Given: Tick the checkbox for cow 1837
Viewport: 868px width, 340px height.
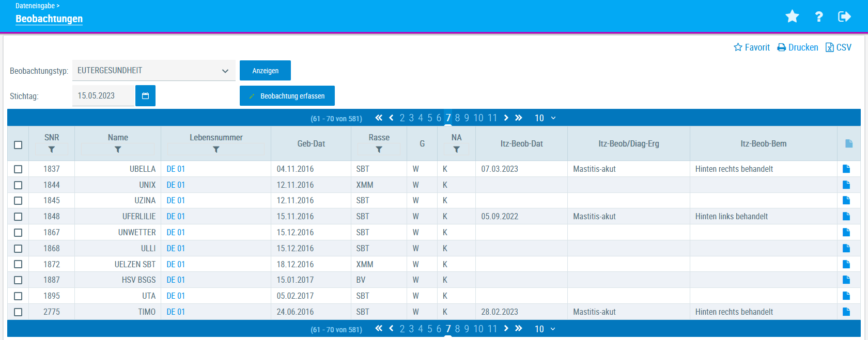Looking at the screenshot, I should 18,169.
